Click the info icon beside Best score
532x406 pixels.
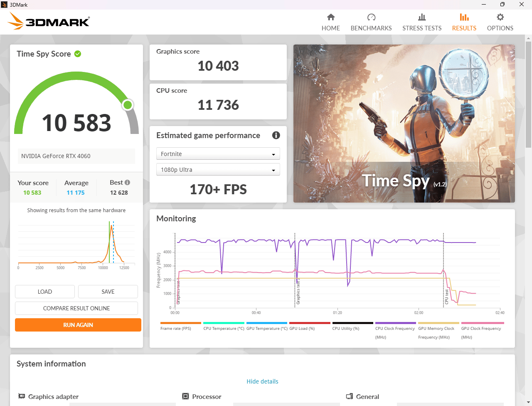[x=128, y=182]
